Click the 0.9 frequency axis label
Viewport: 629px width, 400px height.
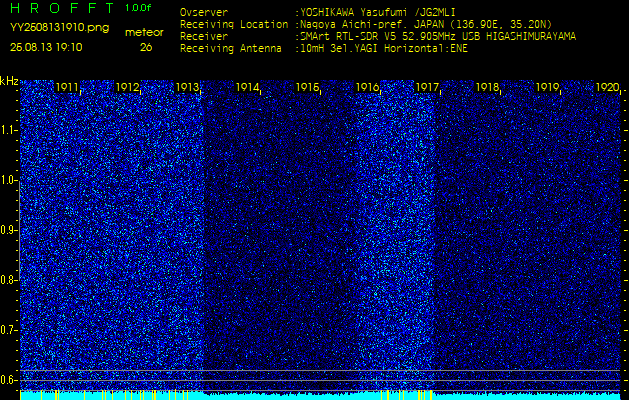point(8,230)
